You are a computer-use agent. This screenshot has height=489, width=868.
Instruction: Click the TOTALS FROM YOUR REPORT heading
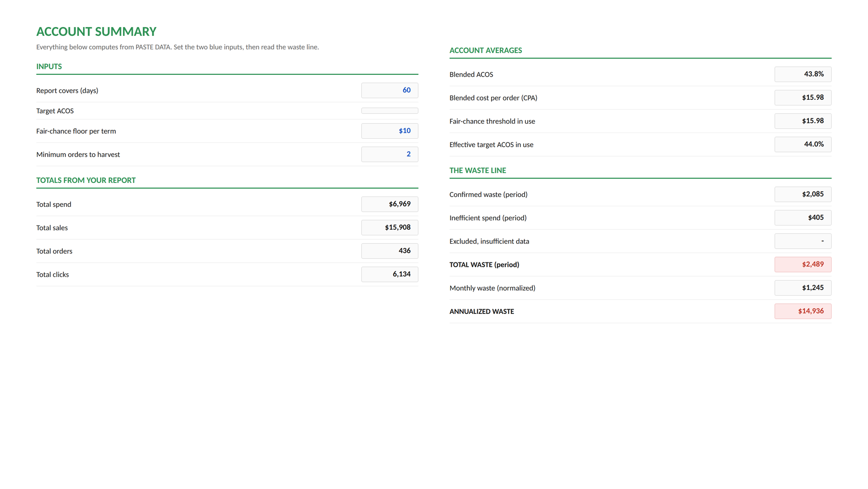[x=86, y=180]
